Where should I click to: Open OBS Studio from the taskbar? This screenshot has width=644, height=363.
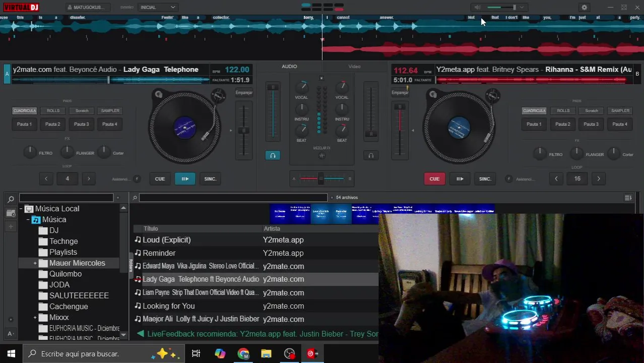tap(289, 354)
